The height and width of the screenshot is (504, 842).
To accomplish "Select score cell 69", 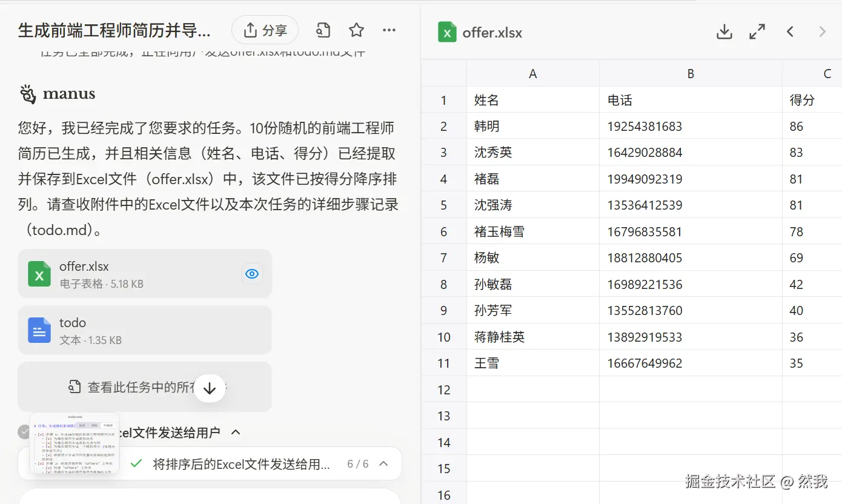I will click(812, 258).
